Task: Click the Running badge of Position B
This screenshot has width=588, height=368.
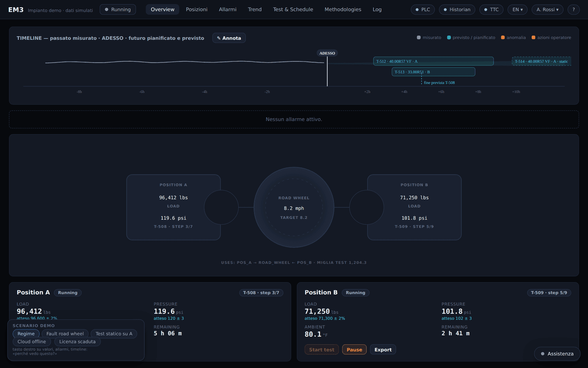Action: pos(355,293)
